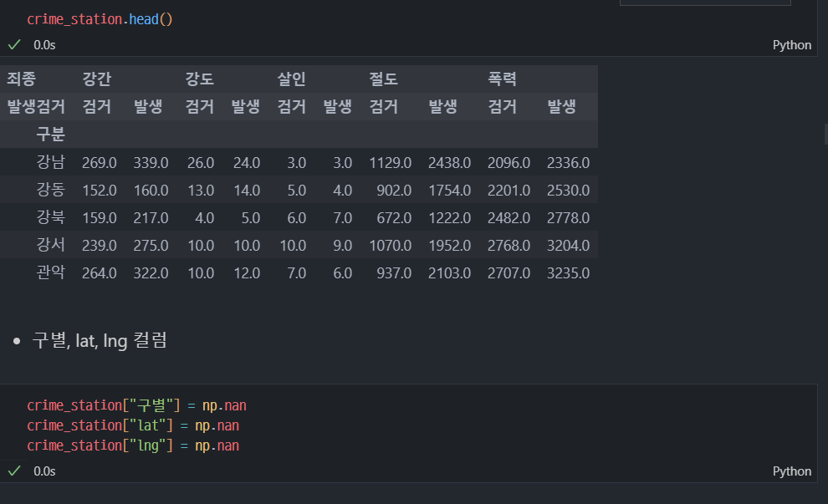Click code line assigning "구별" to np.nan
828x504 pixels.
click(137, 405)
